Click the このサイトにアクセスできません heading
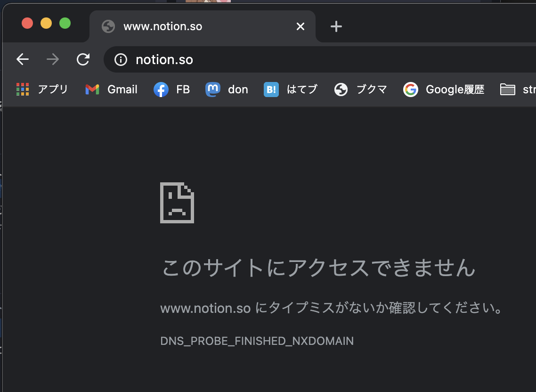Image resolution: width=536 pixels, height=392 pixels. [x=318, y=268]
